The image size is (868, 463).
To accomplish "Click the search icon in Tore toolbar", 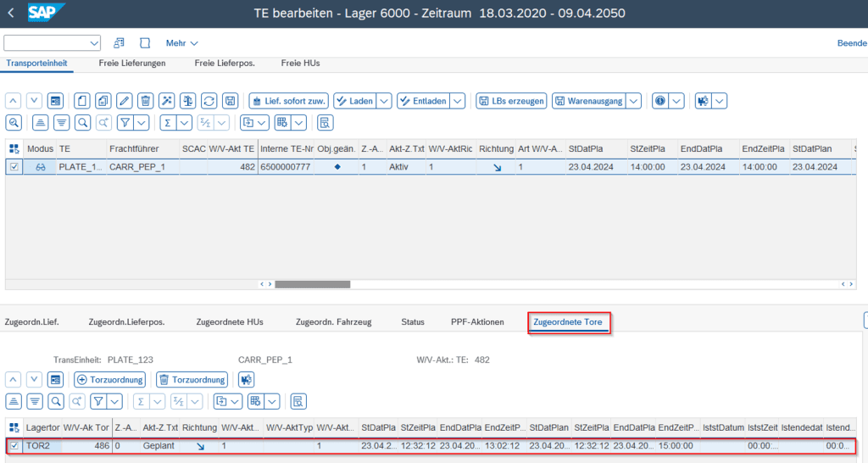I will (56, 402).
